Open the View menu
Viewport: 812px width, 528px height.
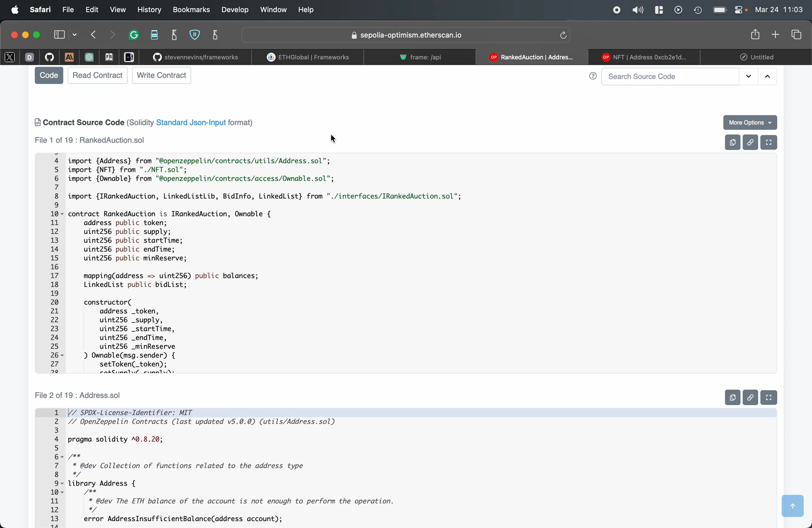pos(118,10)
